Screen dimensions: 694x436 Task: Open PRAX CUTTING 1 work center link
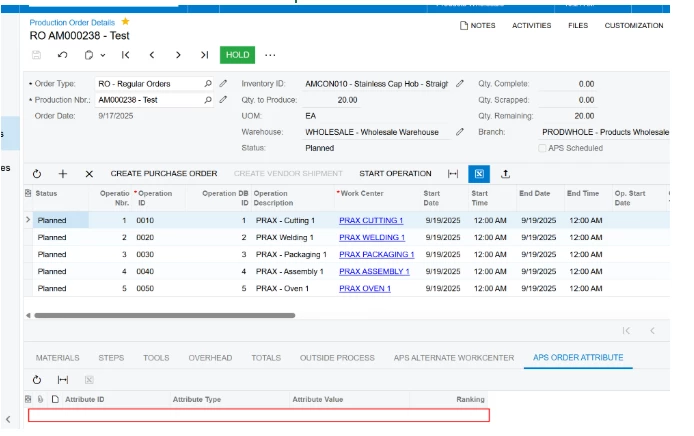(x=371, y=220)
